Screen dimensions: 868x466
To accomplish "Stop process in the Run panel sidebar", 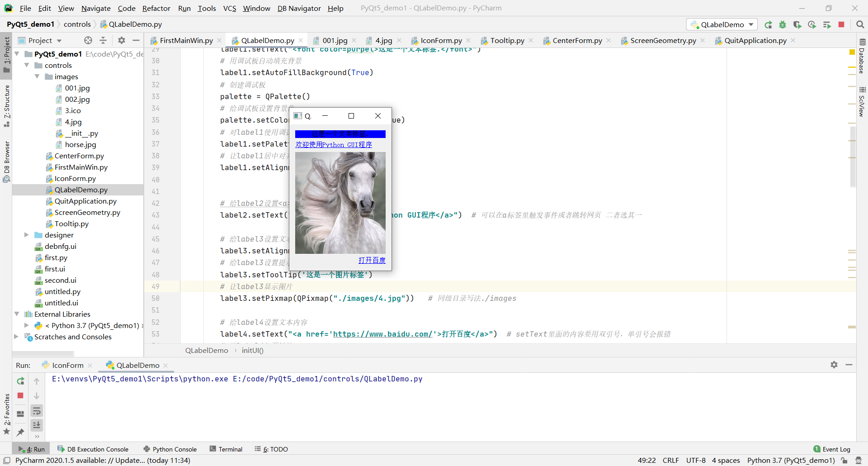I will (x=20, y=395).
